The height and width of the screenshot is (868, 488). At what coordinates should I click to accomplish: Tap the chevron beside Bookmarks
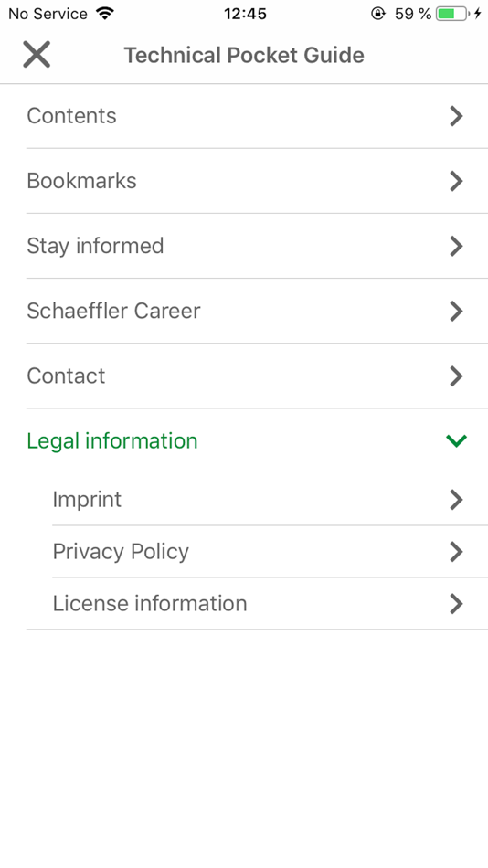click(456, 181)
